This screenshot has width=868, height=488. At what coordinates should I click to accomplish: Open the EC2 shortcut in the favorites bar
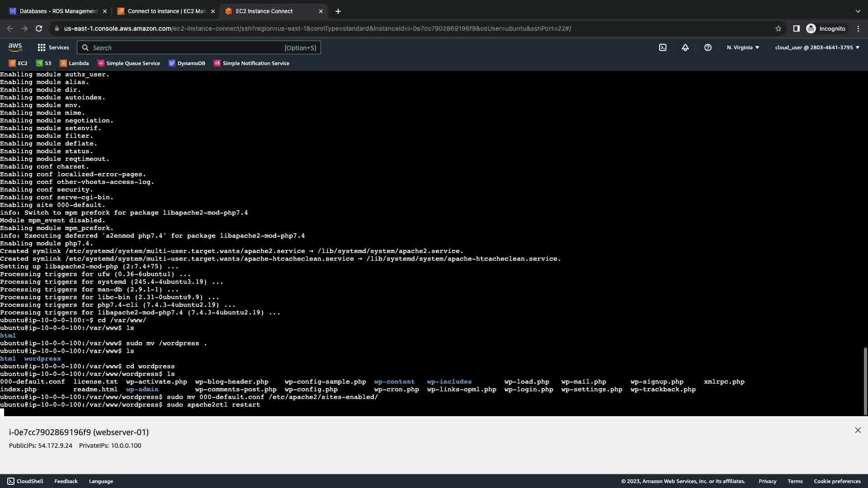18,63
